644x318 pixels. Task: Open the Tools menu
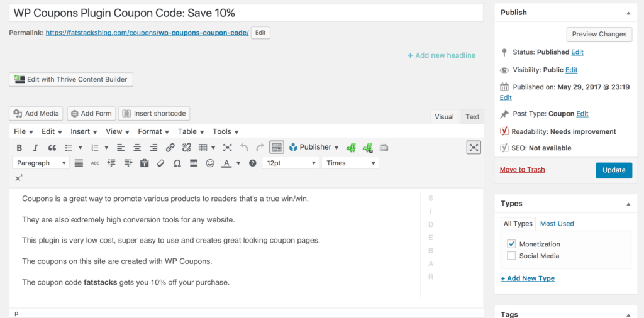(226, 132)
